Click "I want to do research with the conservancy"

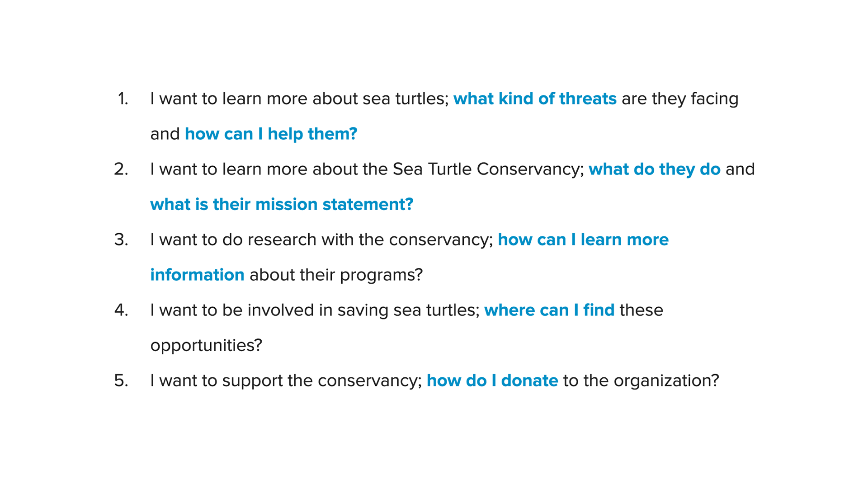(x=320, y=240)
